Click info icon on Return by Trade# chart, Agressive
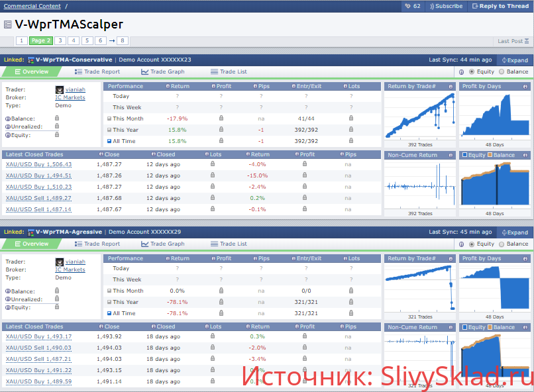 pyautogui.click(x=451, y=259)
